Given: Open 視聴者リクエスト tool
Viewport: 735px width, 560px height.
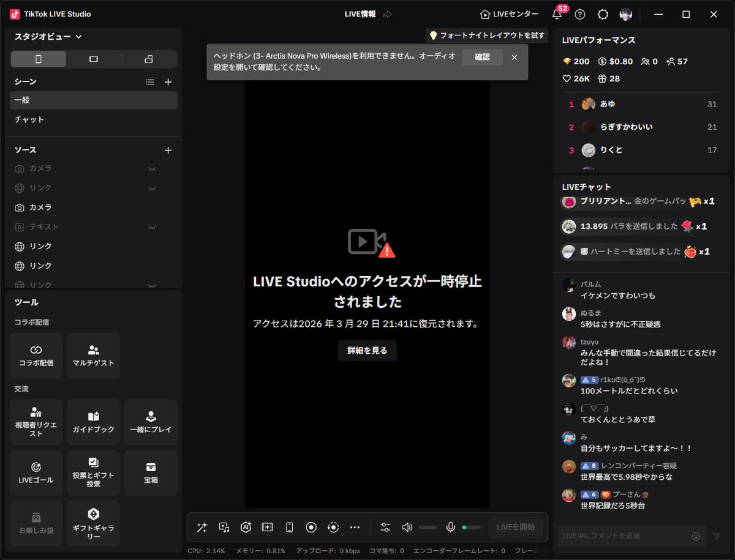Looking at the screenshot, I should coord(36,422).
